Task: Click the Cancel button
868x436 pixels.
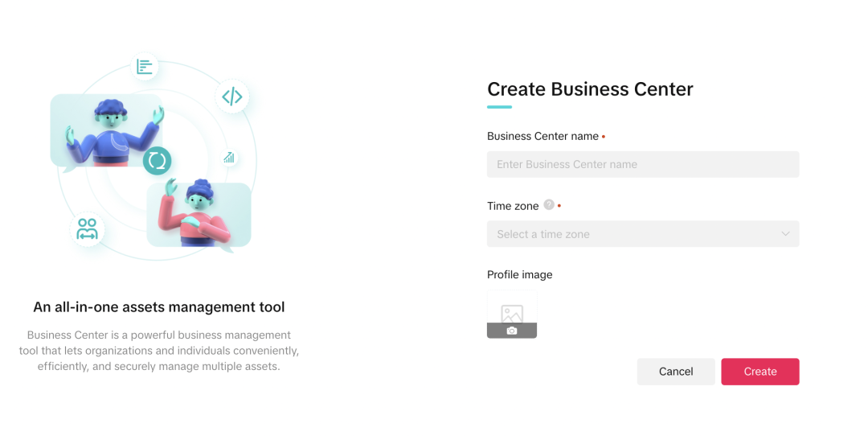Action: point(676,372)
